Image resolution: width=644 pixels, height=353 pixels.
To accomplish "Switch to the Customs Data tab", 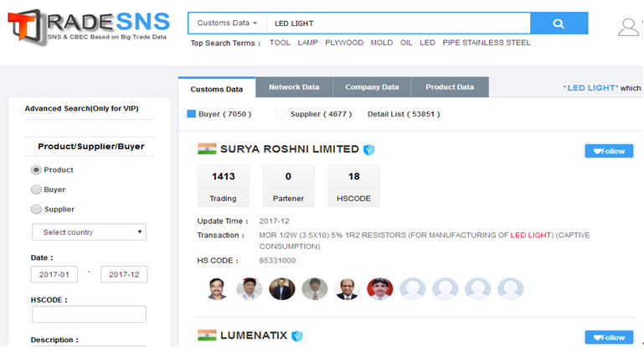I will click(x=217, y=88).
